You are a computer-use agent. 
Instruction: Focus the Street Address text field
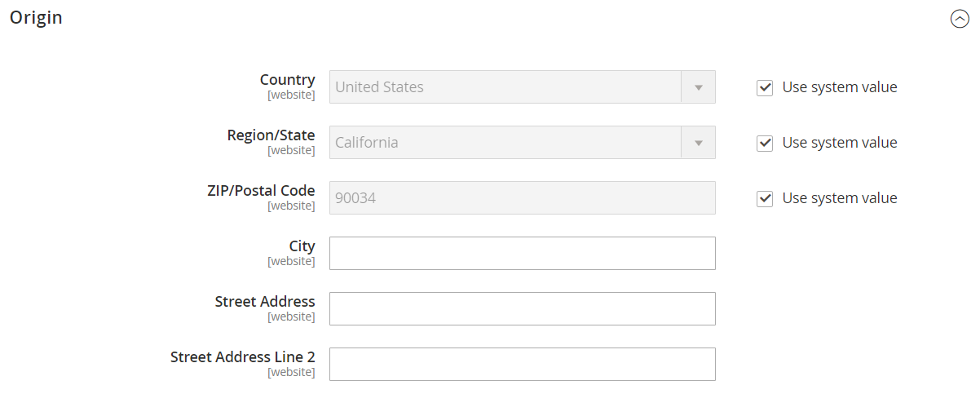tap(523, 308)
